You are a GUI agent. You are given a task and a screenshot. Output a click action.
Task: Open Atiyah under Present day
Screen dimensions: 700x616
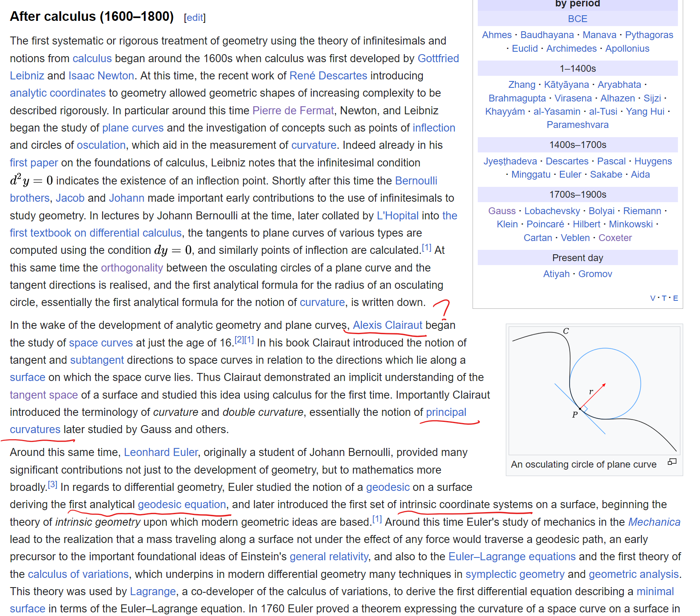(556, 274)
